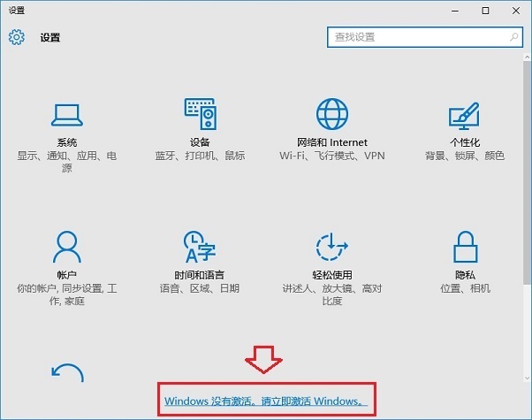532x420 pixels.
Task: Click the 你的帐户, 同步设置 description
Action: [x=67, y=294]
